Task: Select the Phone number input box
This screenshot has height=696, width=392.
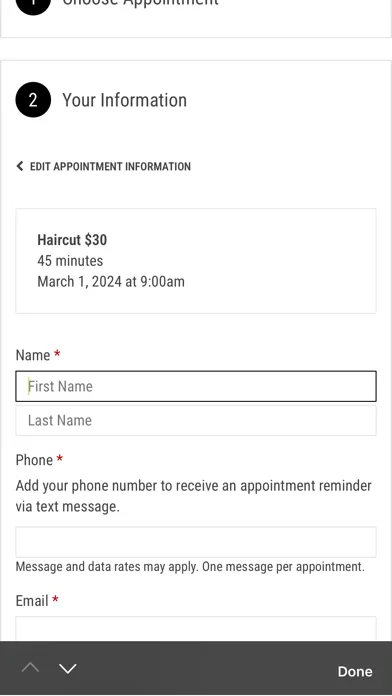Action: click(196, 542)
